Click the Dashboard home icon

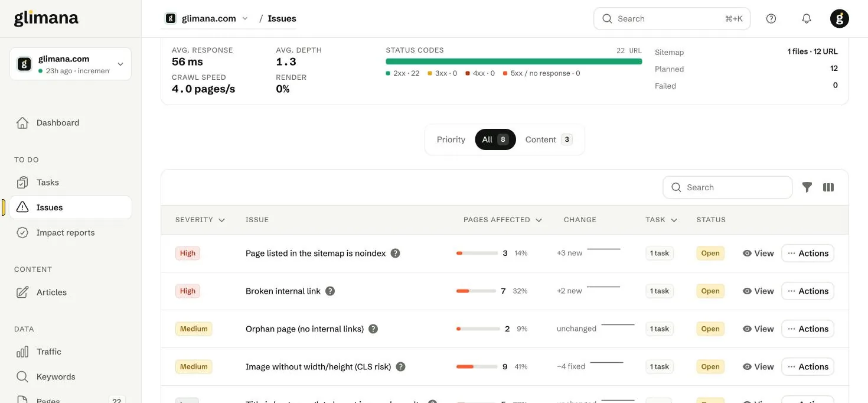(22, 123)
